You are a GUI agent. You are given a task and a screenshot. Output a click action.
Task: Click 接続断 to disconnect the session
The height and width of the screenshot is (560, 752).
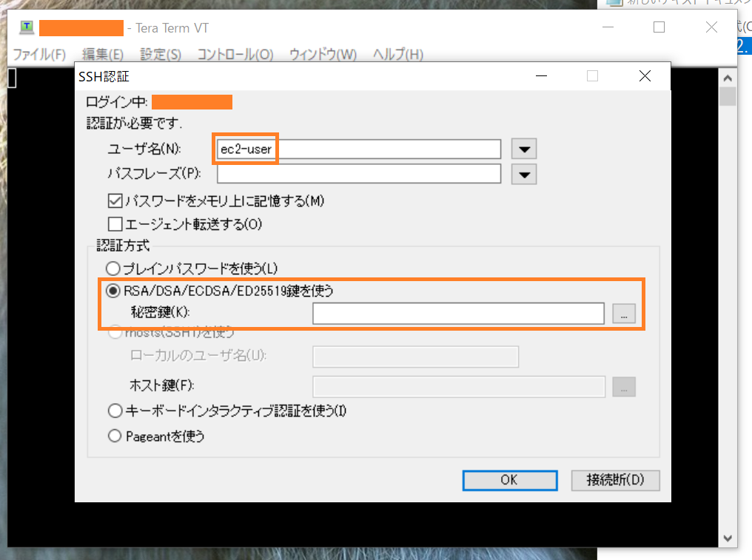(614, 480)
